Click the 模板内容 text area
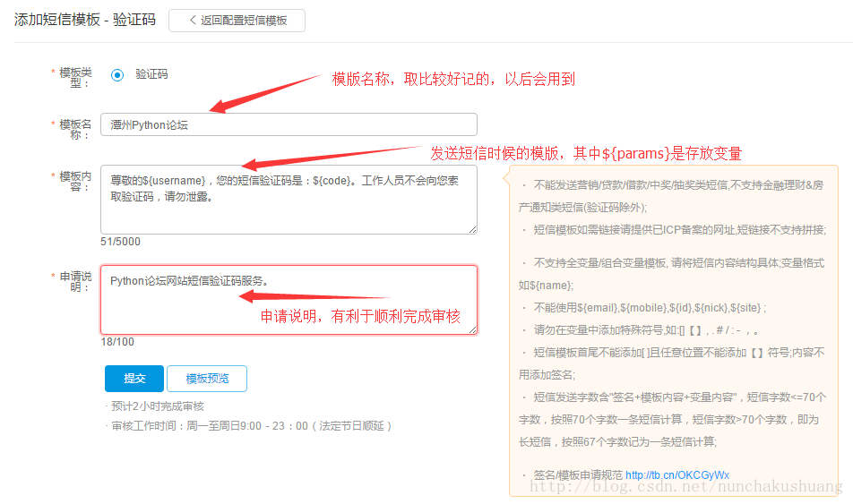853x504 pixels. tap(289, 200)
